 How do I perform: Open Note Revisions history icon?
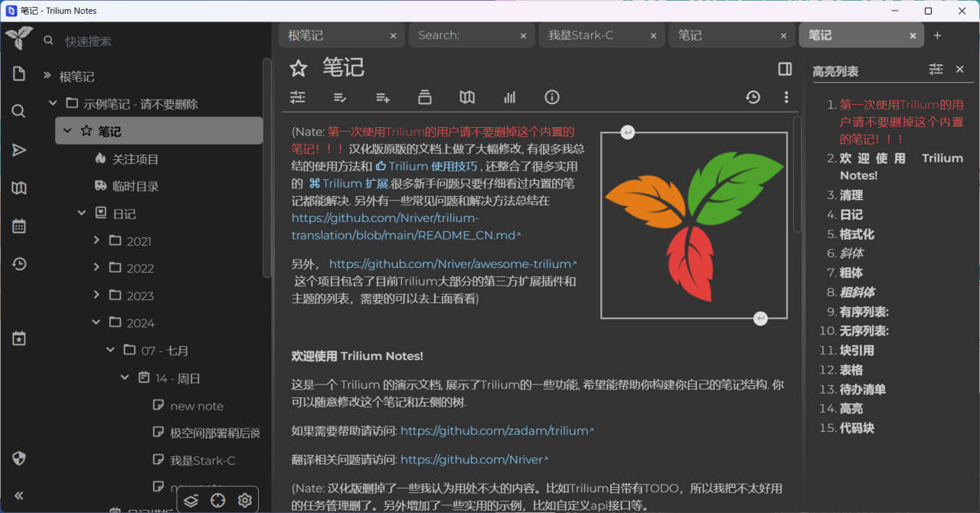coord(753,97)
